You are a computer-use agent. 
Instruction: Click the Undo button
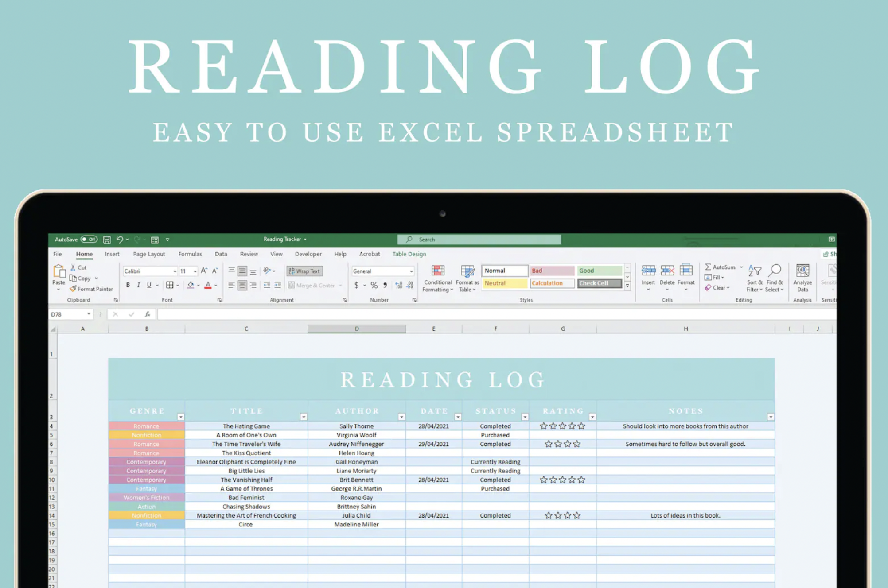click(x=119, y=239)
